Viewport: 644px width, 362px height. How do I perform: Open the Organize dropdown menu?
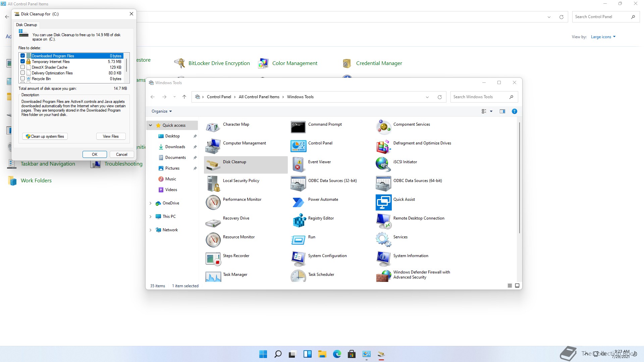(162, 111)
